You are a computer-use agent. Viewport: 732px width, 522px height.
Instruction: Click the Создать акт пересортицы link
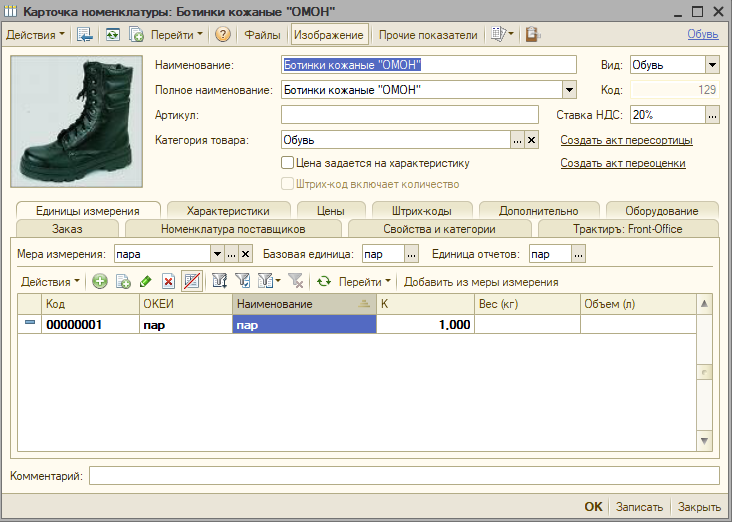point(626,140)
